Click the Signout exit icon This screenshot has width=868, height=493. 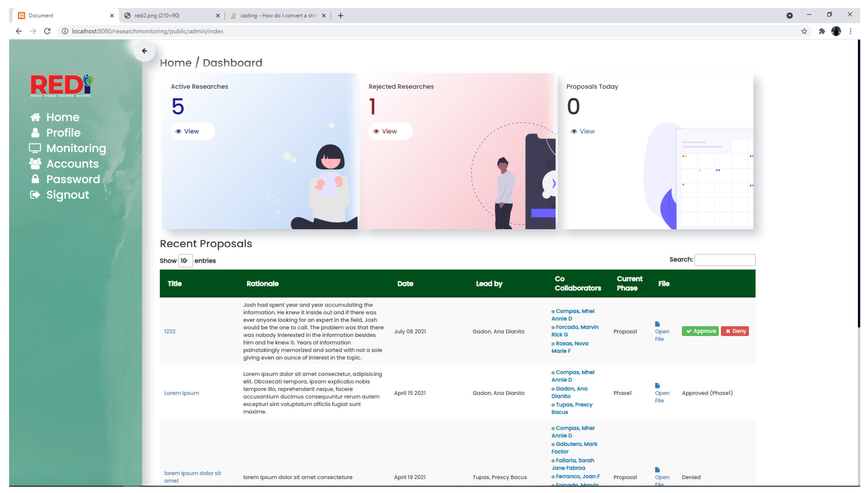[x=35, y=195]
